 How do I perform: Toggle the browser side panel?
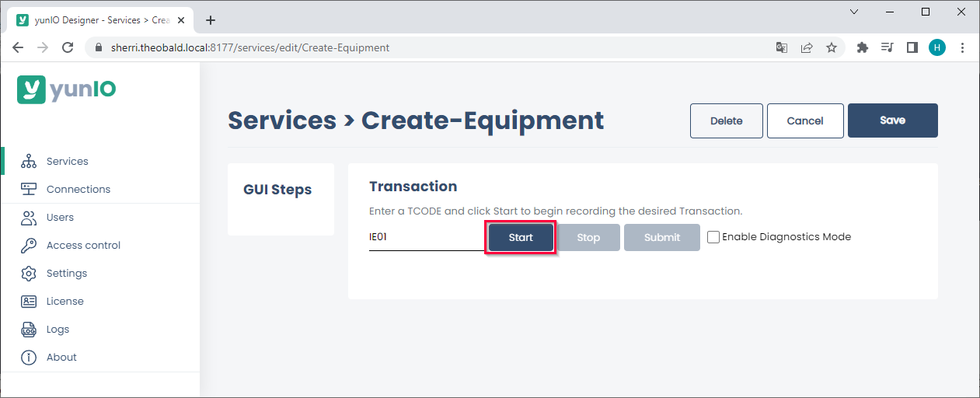click(x=912, y=47)
